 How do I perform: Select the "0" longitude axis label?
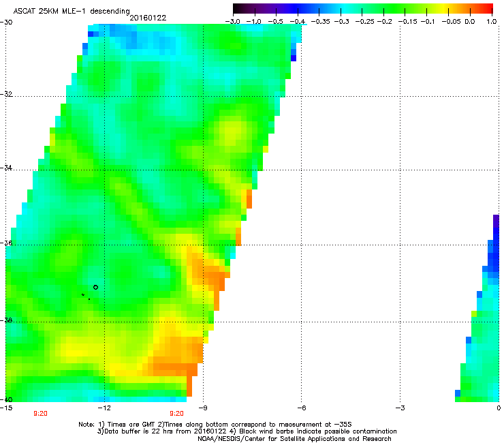point(499,408)
